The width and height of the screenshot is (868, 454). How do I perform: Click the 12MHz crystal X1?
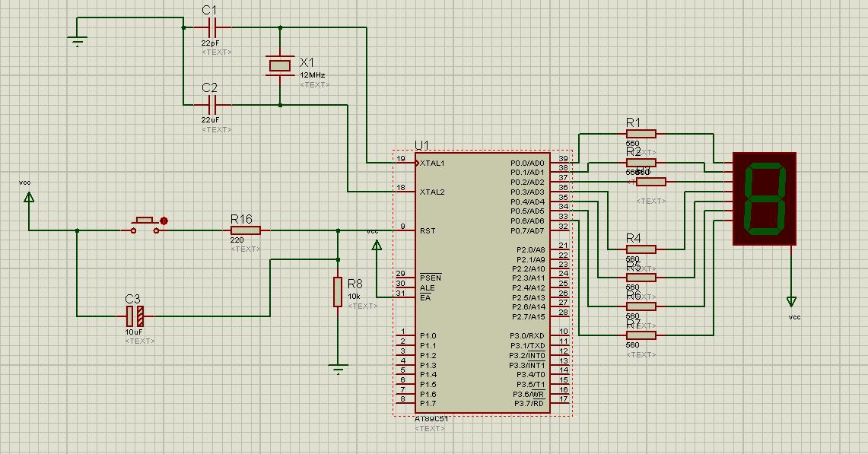click(x=280, y=66)
